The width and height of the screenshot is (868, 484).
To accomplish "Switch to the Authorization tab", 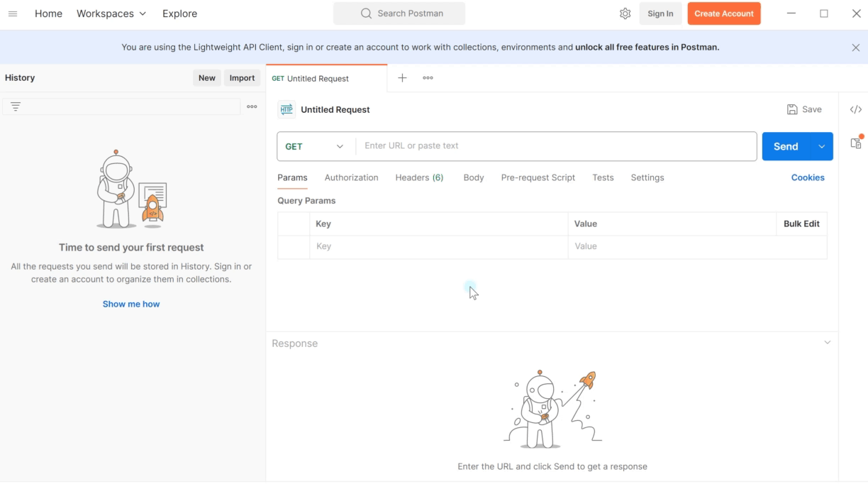I will 351,177.
